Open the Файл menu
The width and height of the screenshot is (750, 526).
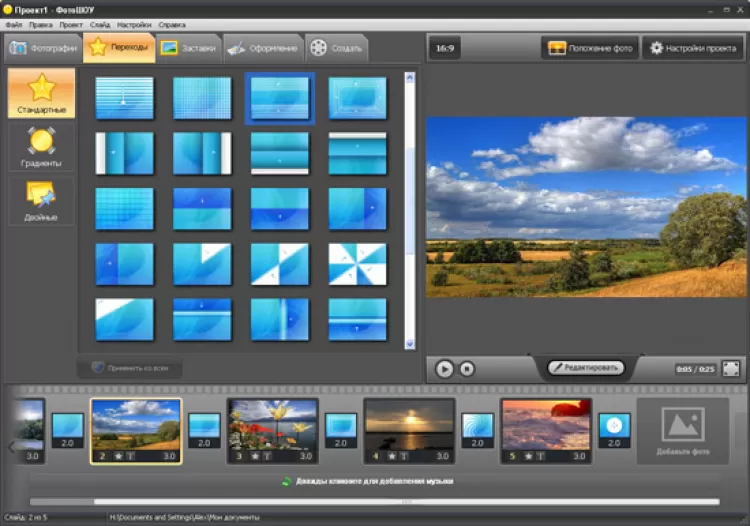pyautogui.click(x=14, y=25)
